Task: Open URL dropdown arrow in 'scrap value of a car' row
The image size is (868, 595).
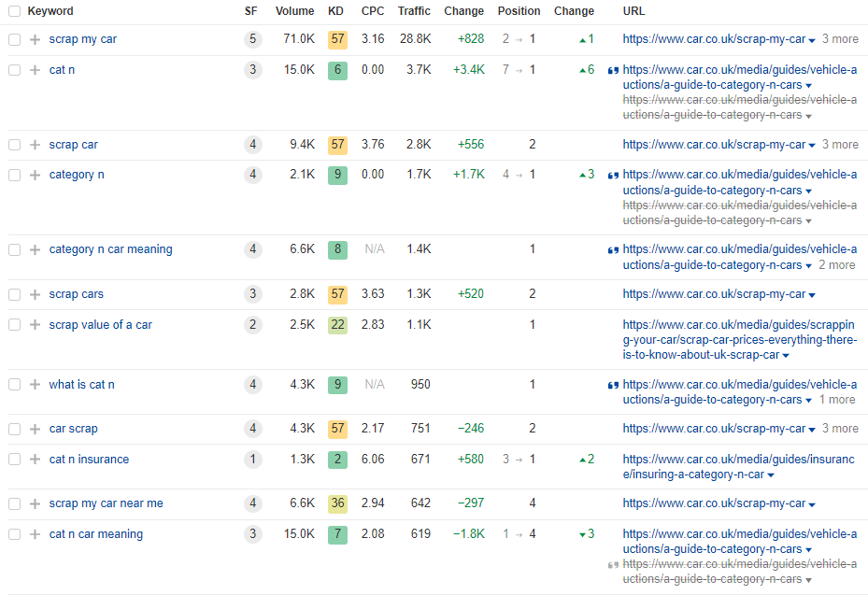Action: tap(786, 356)
